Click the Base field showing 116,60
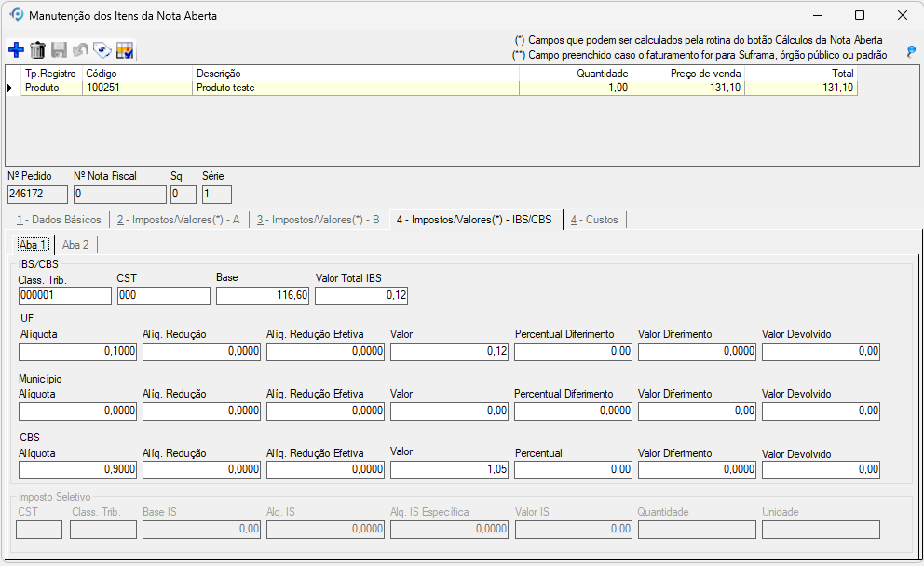 pyautogui.click(x=263, y=296)
